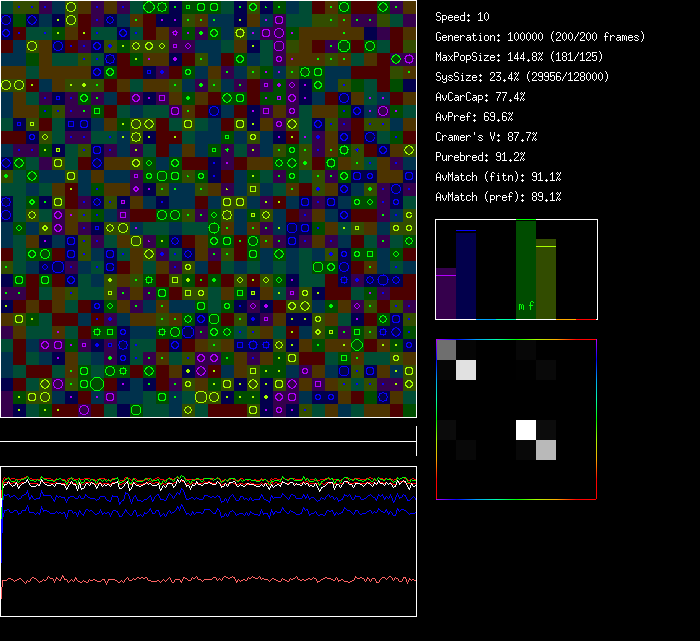Click the purple bar in the histogram
The height and width of the screenshot is (641, 700).
coord(446,293)
